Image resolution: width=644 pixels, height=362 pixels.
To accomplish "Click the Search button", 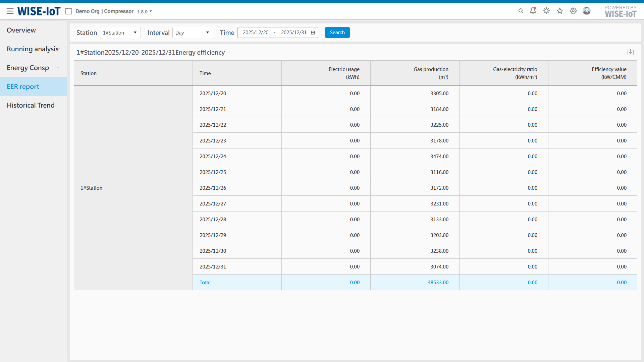I will (337, 33).
